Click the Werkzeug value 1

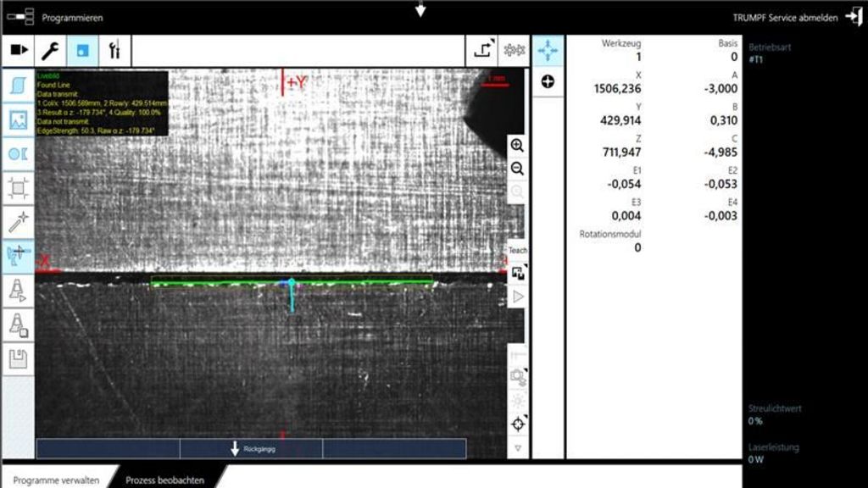pos(638,57)
